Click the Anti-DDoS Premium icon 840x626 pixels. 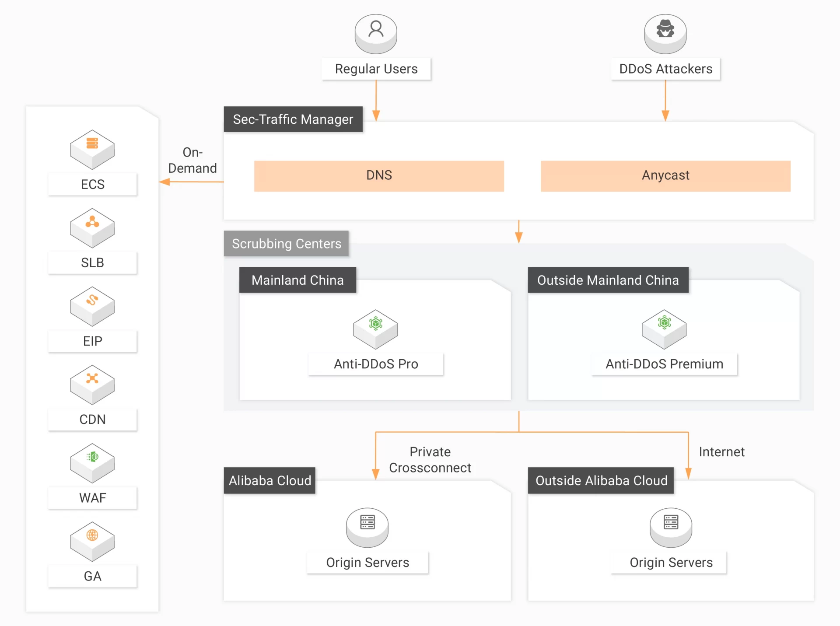(664, 329)
